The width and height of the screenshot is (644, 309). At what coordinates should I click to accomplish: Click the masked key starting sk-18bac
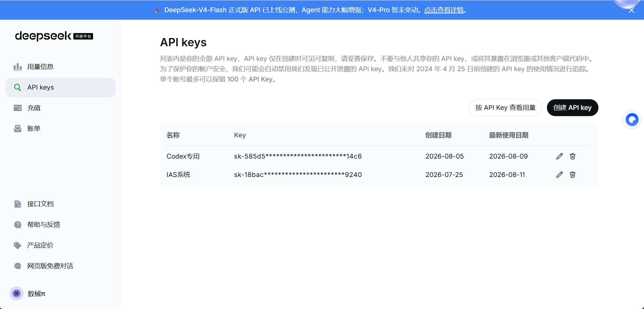point(298,175)
